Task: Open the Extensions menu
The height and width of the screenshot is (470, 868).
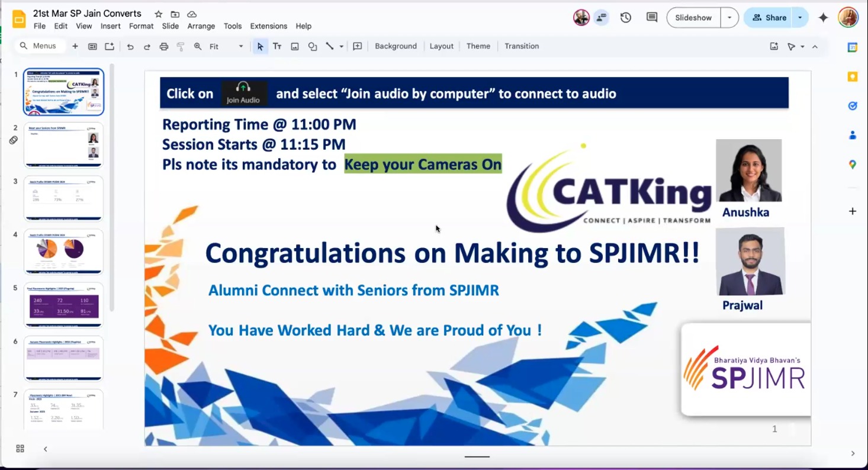Action: coord(268,26)
